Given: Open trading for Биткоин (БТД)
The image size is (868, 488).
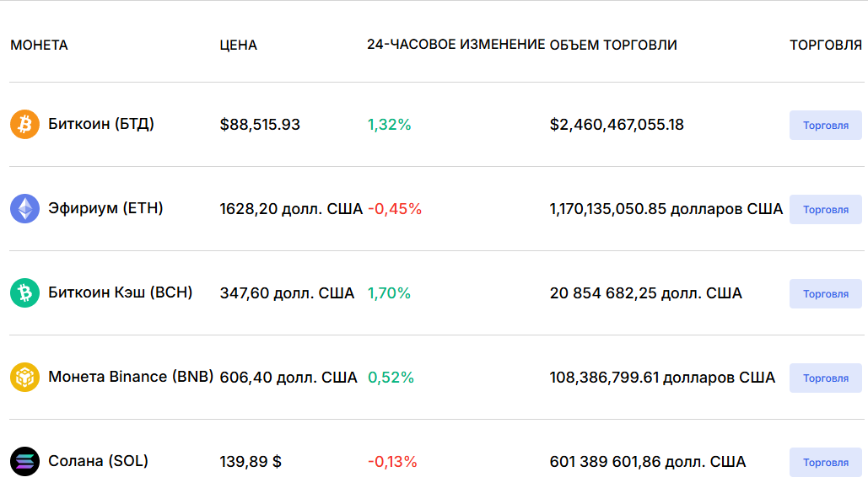Looking at the screenshot, I should tap(825, 125).
